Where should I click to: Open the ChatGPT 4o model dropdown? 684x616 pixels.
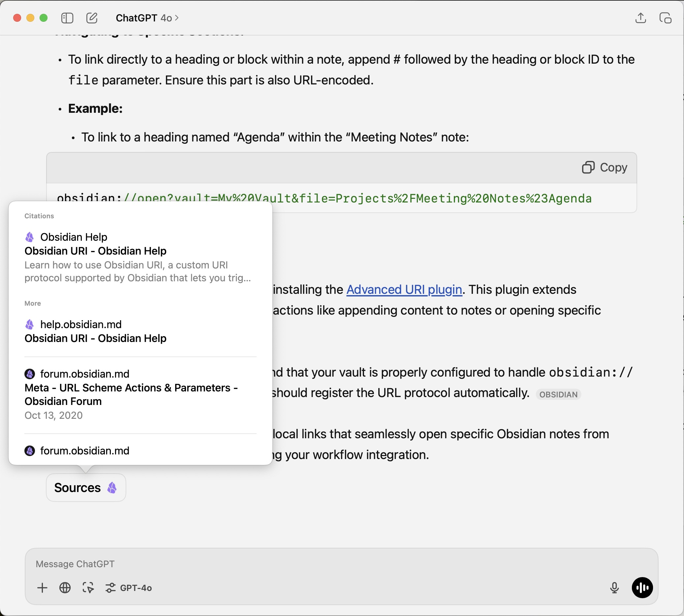pyautogui.click(x=147, y=18)
